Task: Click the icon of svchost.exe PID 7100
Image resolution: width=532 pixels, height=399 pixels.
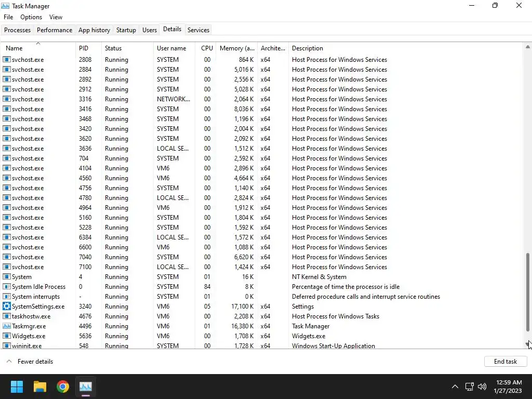Action: click(x=6, y=267)
